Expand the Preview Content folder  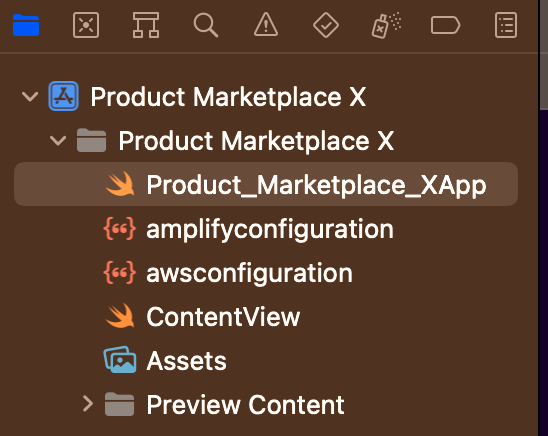(x=88, y=404)
